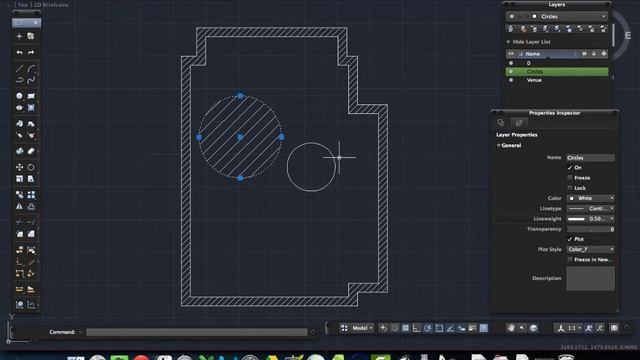Select the Hatch fill tool
Image resolution: width=640 pixels, height=360 pixels.
point(31,108)
